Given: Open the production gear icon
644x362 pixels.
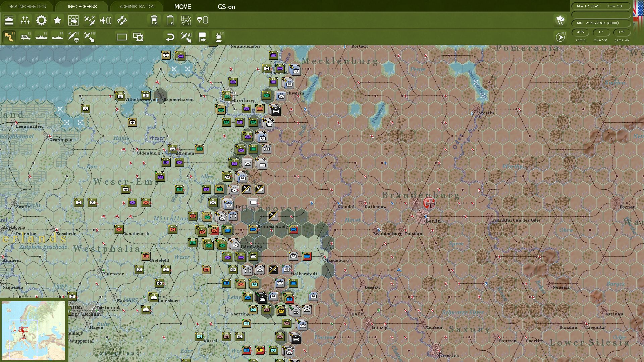Looking at the screenshot, I should pos(41,20).
